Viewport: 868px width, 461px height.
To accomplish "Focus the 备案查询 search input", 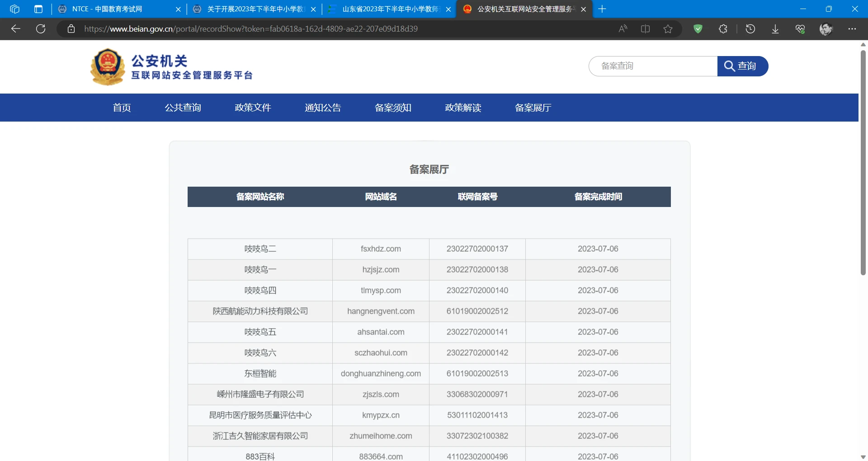I will pos(653,66).
